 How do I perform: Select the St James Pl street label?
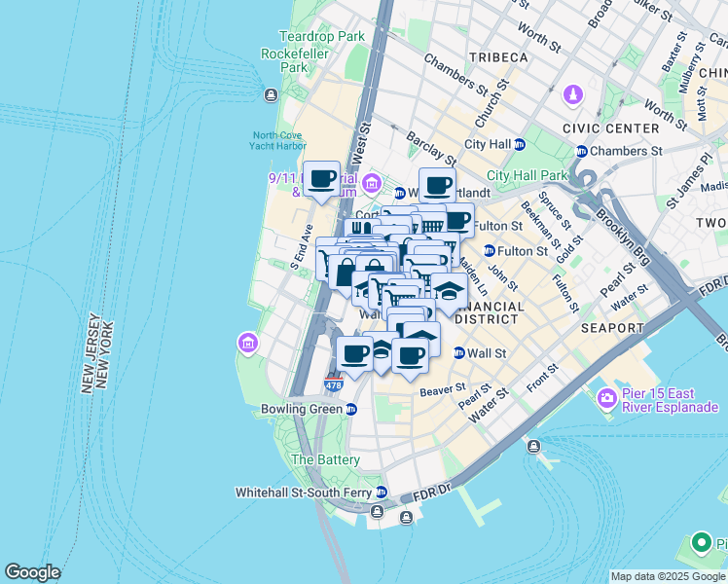tap(688, 181)
